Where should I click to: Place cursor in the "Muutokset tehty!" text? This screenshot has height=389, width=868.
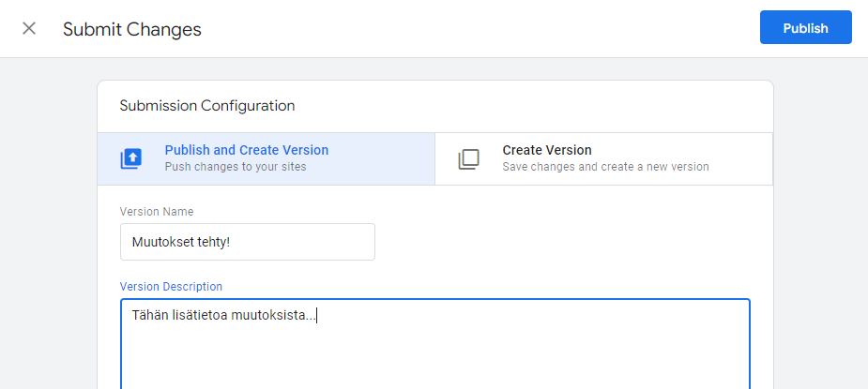pos(180,242)
